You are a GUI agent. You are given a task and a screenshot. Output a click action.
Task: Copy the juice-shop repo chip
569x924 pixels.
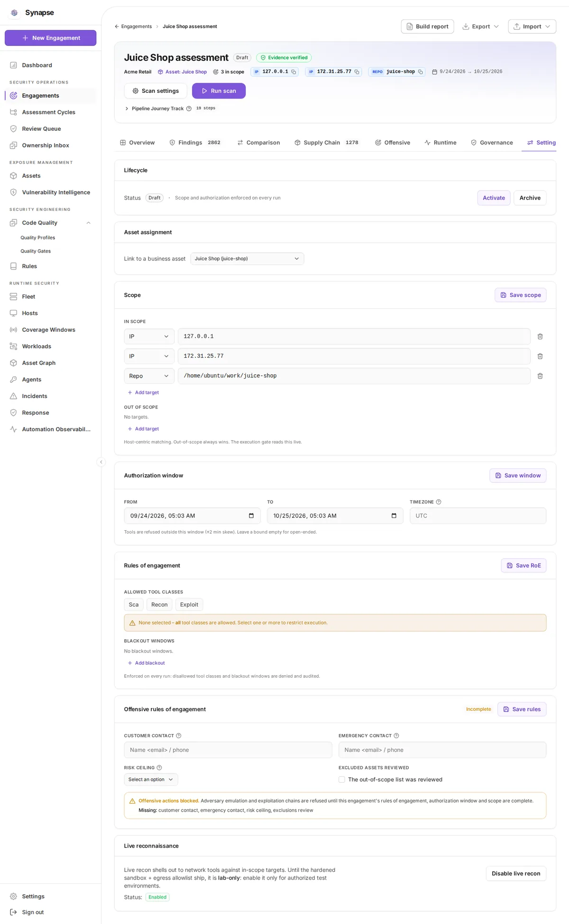pos(420,72)
